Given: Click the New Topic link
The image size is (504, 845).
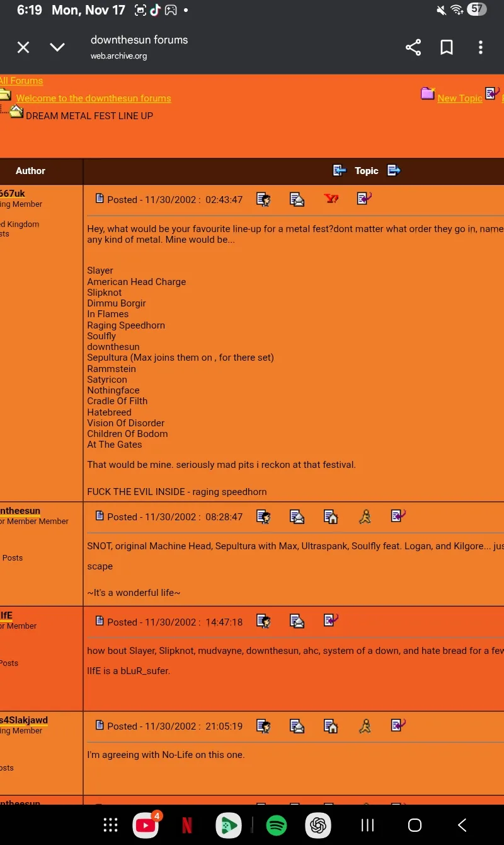Looking at the screenshot, I should [x=460, y=98].
